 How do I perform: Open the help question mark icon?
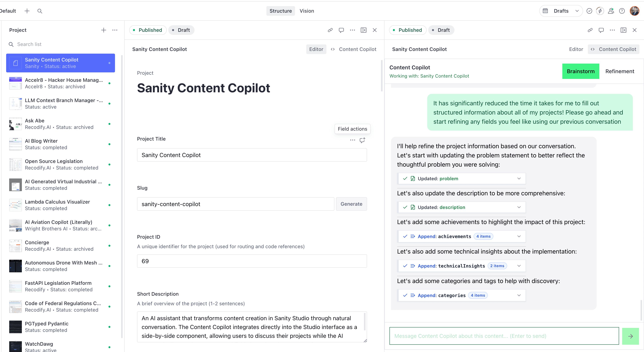pos(622,11)
